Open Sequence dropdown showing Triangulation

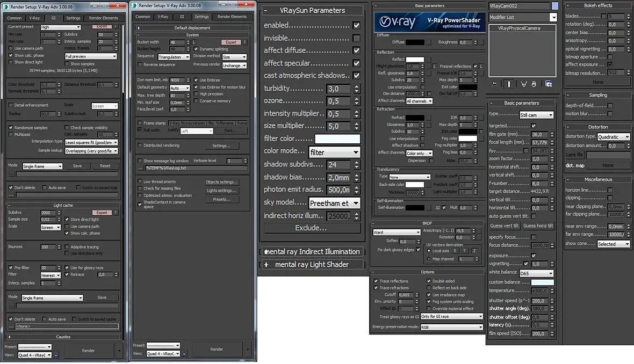coord(174,57)
